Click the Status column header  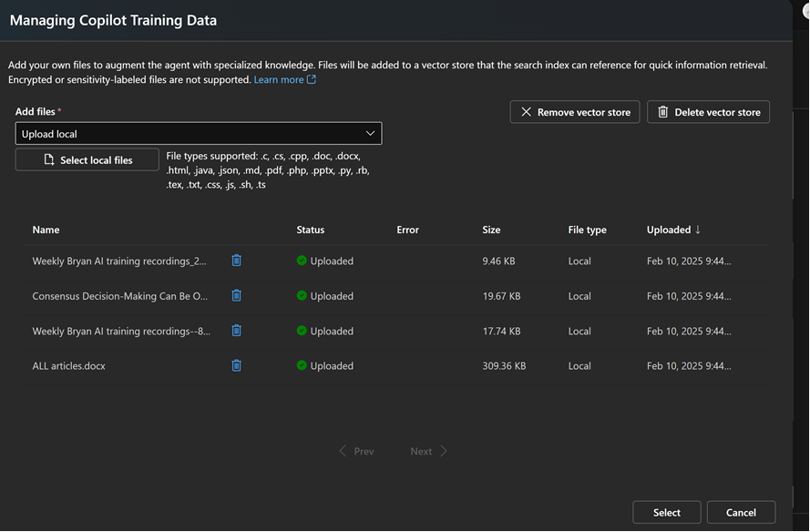[310, 230]
